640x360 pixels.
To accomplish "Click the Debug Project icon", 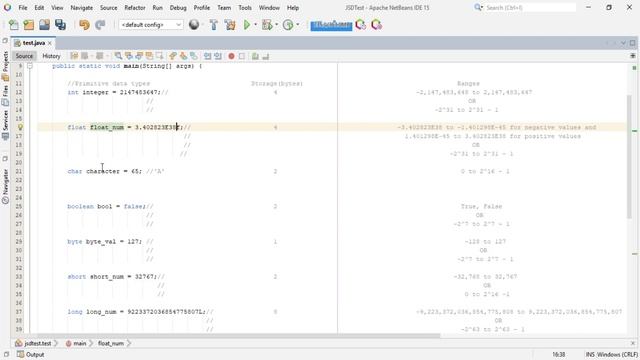I will (x=267, y=25).
